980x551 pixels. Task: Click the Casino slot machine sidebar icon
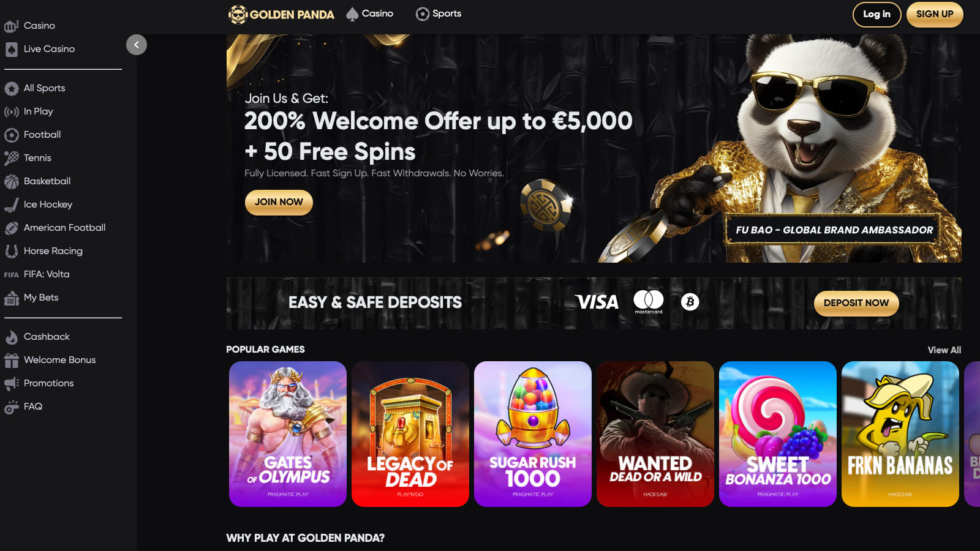pos(11,26)
